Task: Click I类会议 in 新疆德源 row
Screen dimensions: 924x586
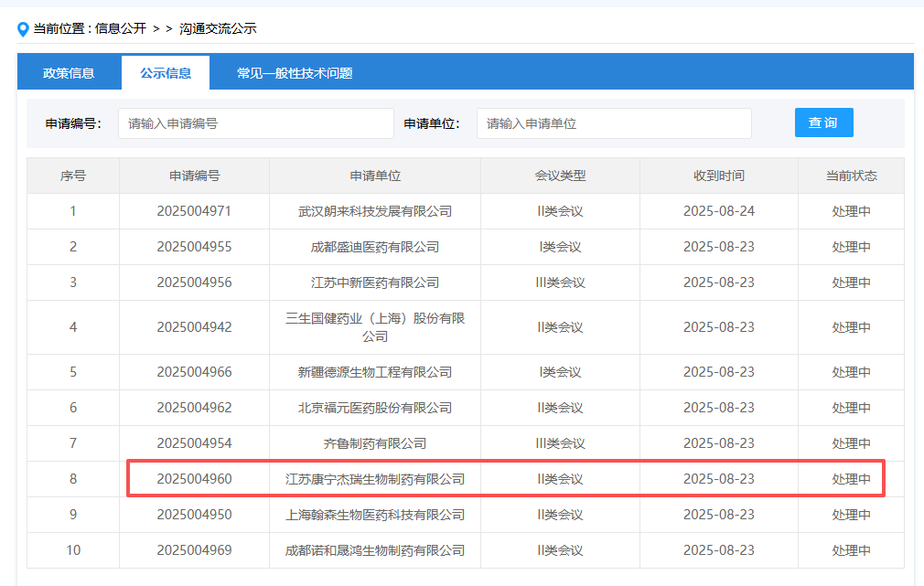Action: click(561, 372)
